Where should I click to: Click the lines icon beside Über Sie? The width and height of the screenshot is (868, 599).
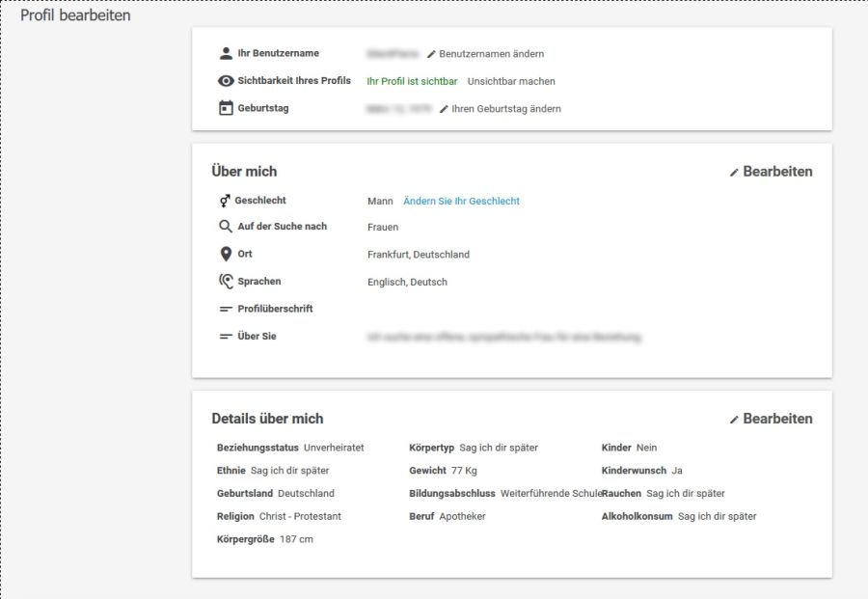click(226, 337)
